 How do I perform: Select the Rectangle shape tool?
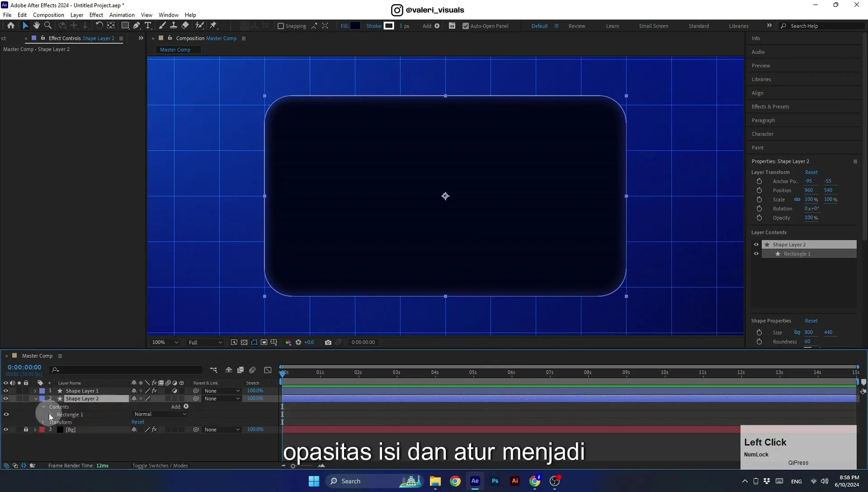click(x=125, y=26)
